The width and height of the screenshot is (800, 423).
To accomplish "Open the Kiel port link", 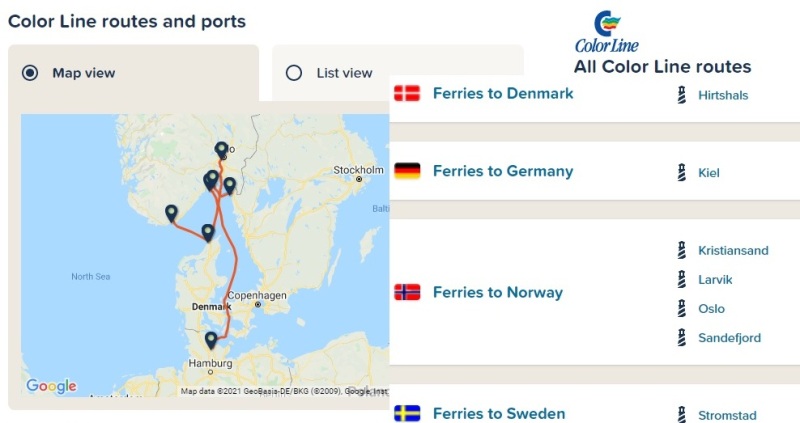I will (709, 173).
